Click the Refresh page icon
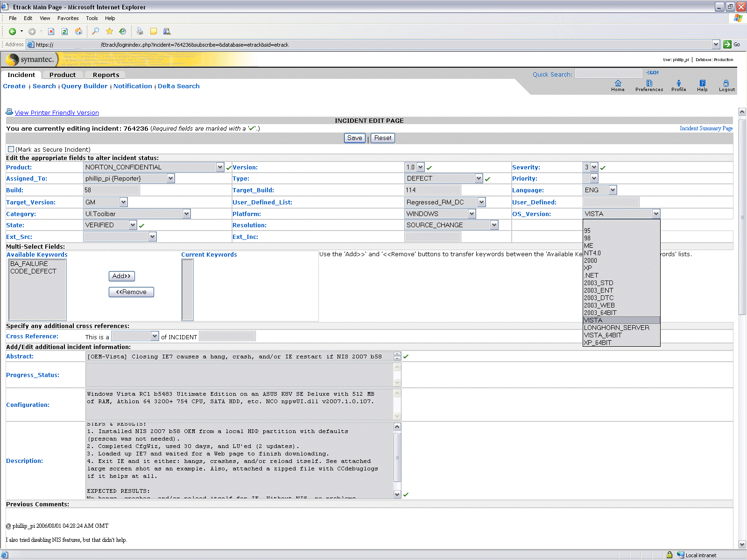Image resolution: width=747 pixels, height=560 pixels. [x=65, y=31]
